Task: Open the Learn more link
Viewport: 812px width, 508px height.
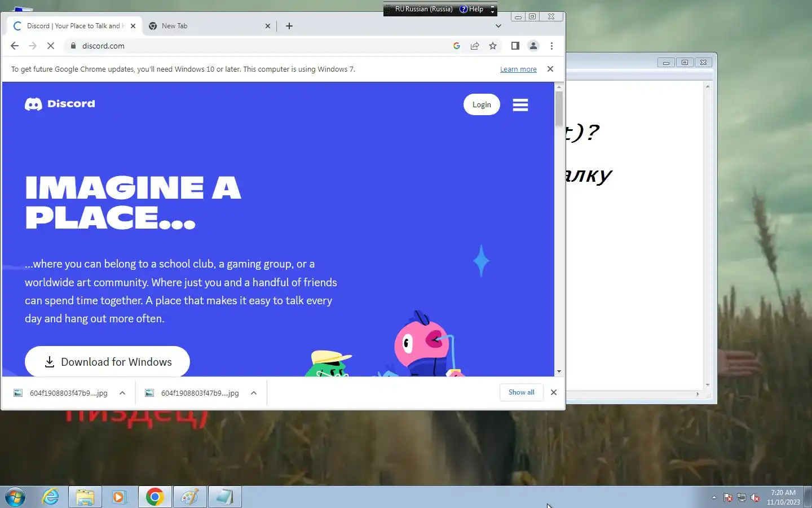Action: pyautogui.click(x=518, y=69)
